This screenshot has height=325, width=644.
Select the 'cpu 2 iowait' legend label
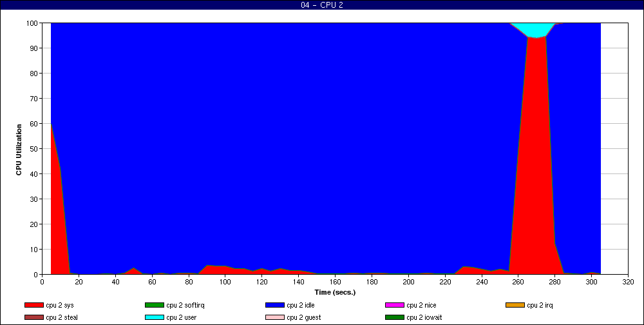point(424,318)
